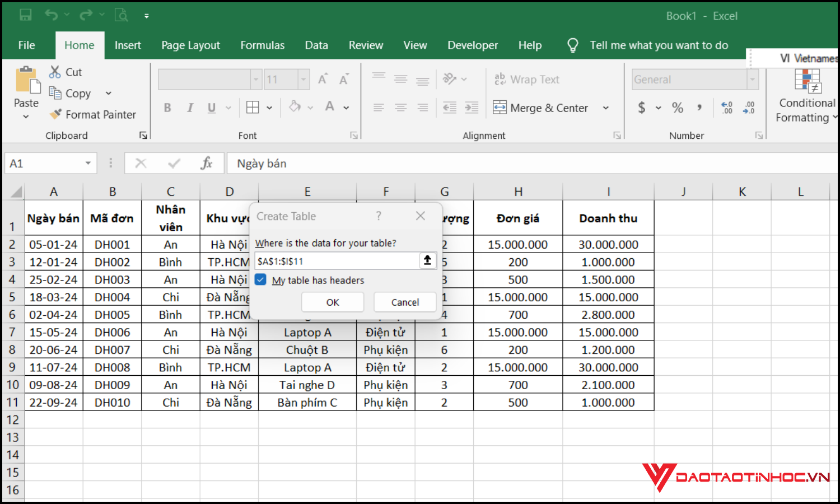This screenshot has width=840, height=504.
Task: Open the Developer ribbon tab
Action: [x=472, y=45]
